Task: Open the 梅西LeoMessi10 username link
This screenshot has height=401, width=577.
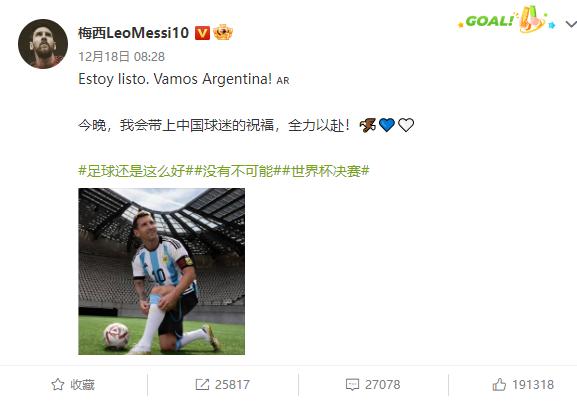Action: point(133,33)
